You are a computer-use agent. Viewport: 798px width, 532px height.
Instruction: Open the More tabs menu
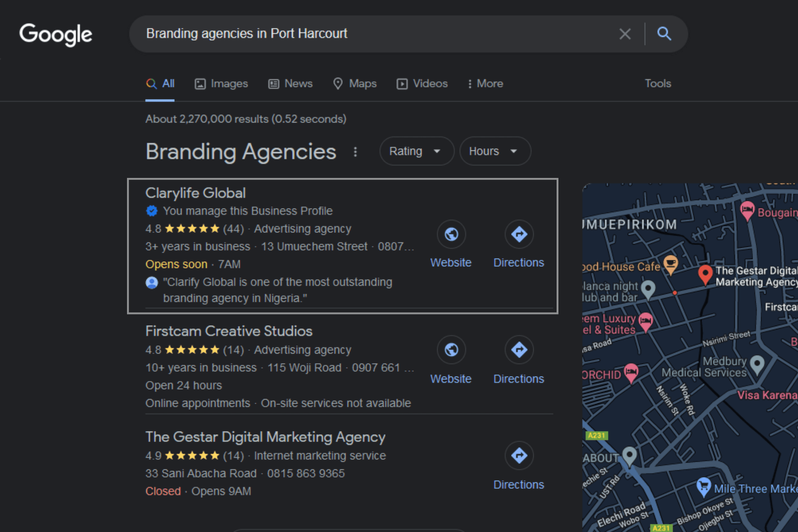coord(485,84)
